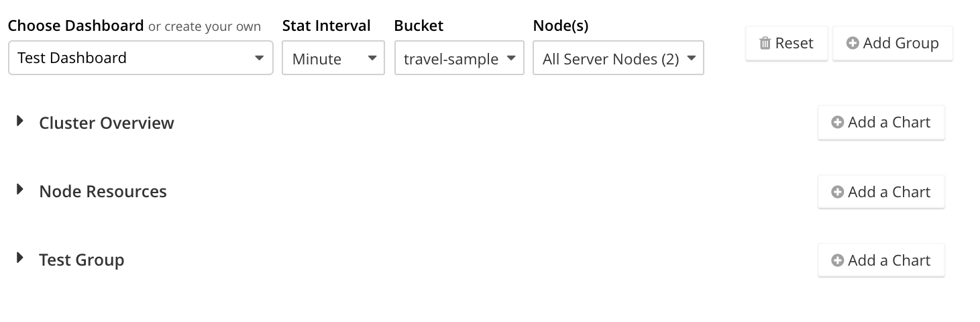Image resolution: width=980 pixels, height=322 pixels.
Task: Click plus icon in Cluster Overview's Add a Chart
Action: [837, 123]
